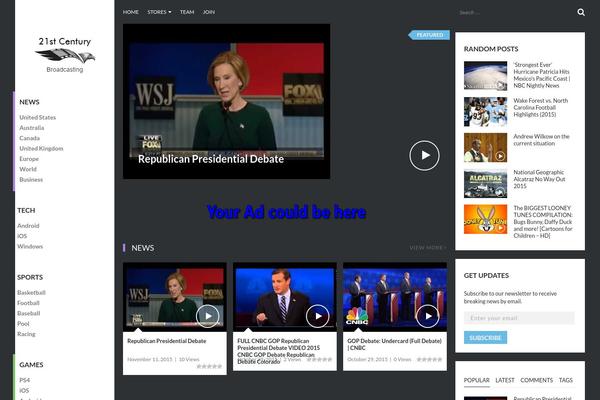
Task: Open the Canada news category
Action: pyautogui.click(x=29, y=138)
